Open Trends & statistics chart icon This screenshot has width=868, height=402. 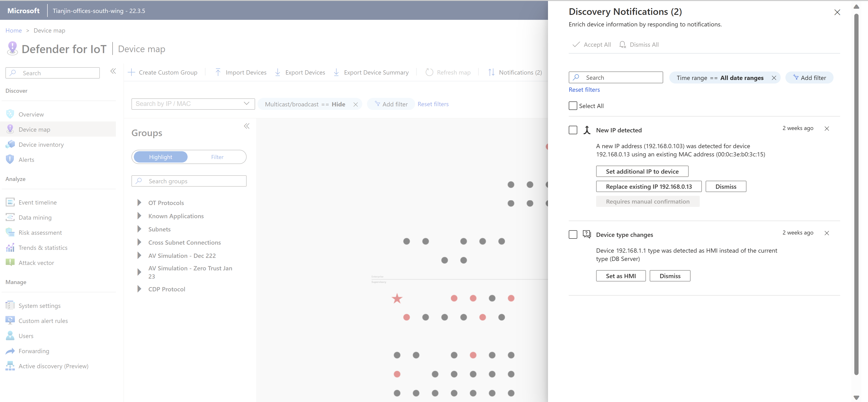point(10,247)
